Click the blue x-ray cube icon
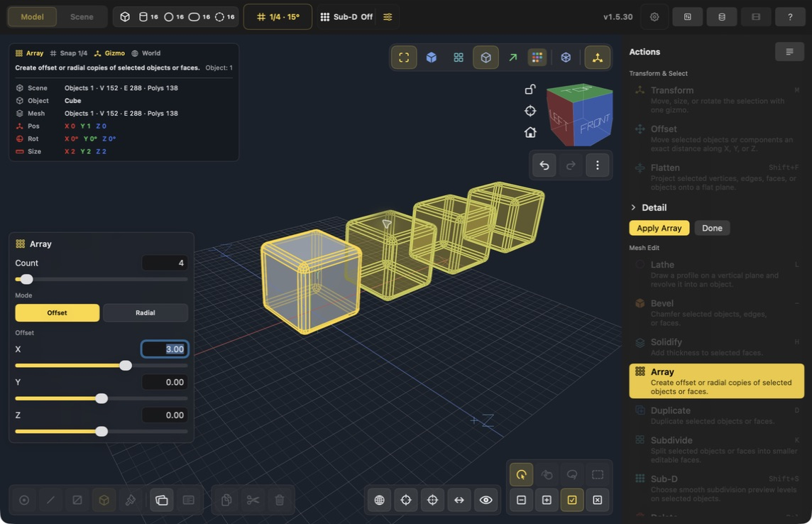Screen dimensions: 812x524 566,58
